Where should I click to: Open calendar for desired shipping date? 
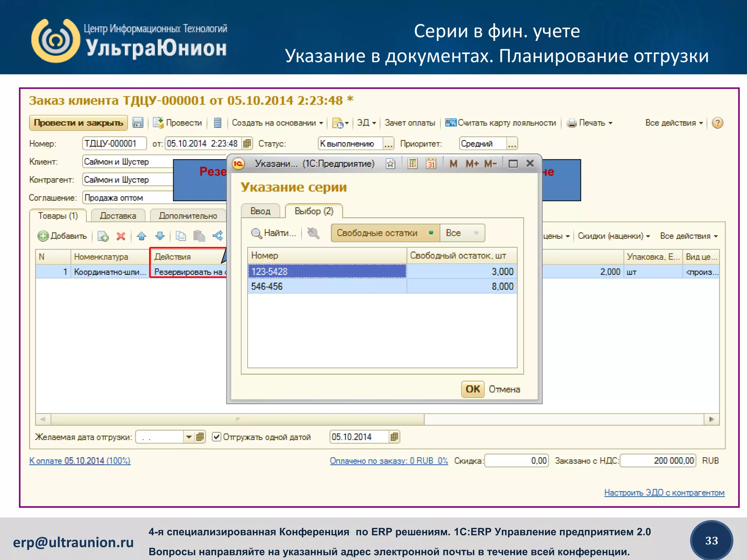pos(200,437)
